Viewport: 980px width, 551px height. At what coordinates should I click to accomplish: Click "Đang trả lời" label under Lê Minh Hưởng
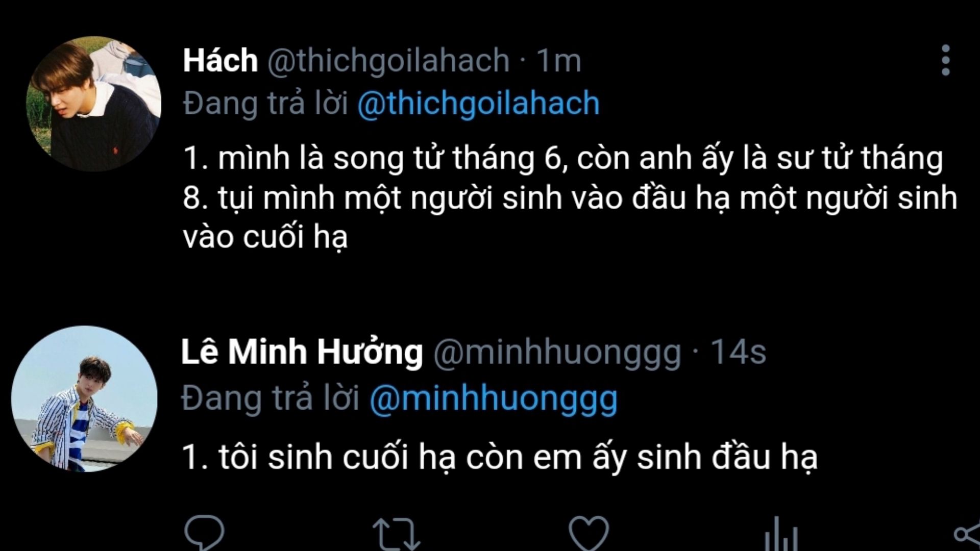coord(271,398)
